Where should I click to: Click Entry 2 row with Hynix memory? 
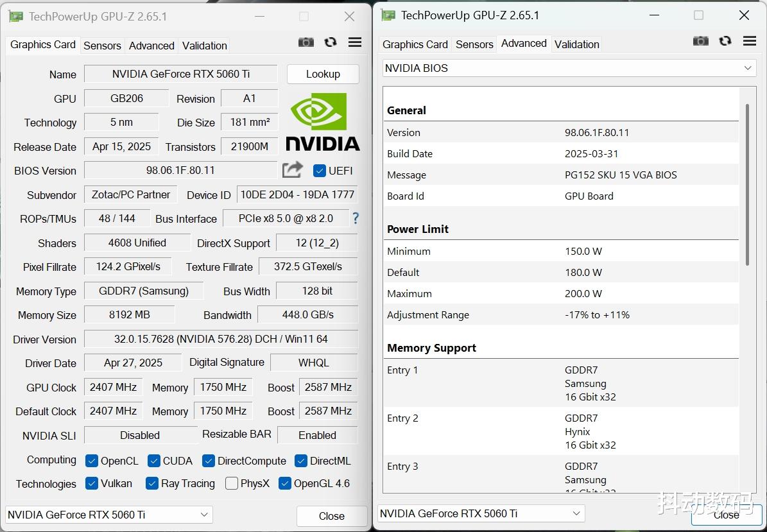point(561,431)
